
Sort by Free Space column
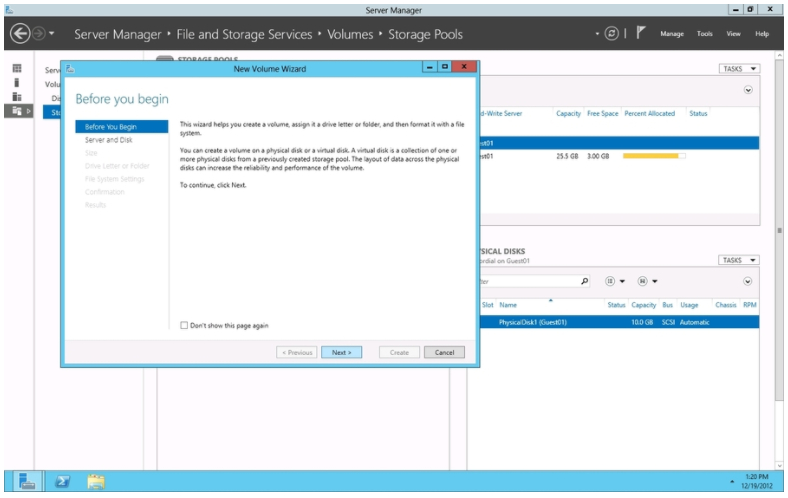(x=603, y=114)
